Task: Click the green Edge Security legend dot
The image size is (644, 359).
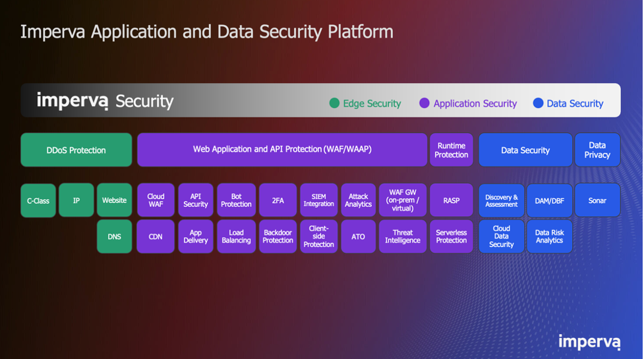Action: (334, 103)
